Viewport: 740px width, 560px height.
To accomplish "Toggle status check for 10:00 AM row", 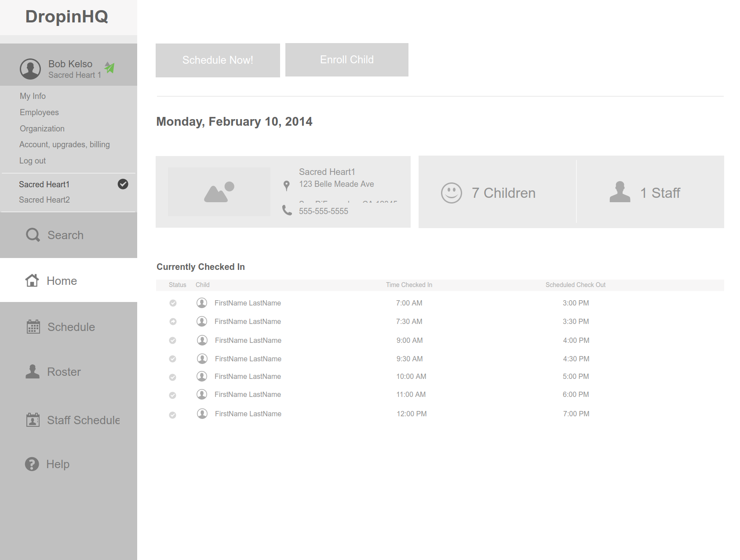I will (x=173, y=377).
